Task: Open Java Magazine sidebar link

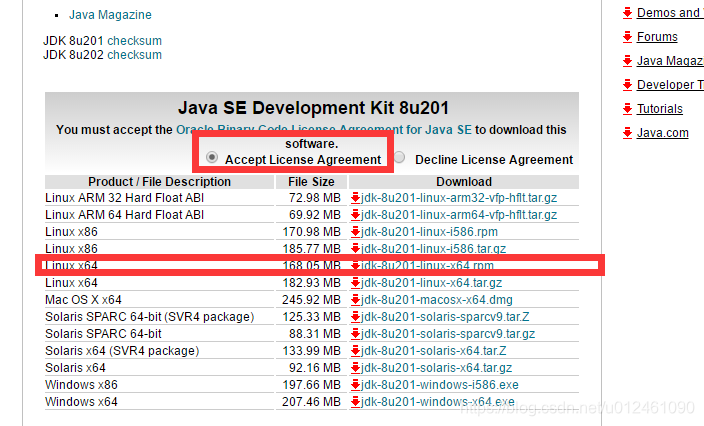Action: click(x=670, y=61)
